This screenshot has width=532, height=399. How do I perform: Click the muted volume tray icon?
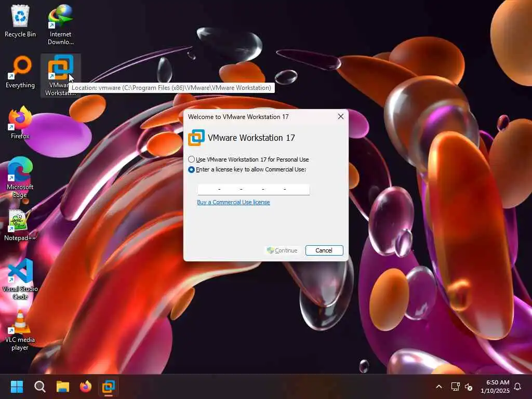(469, 387)
